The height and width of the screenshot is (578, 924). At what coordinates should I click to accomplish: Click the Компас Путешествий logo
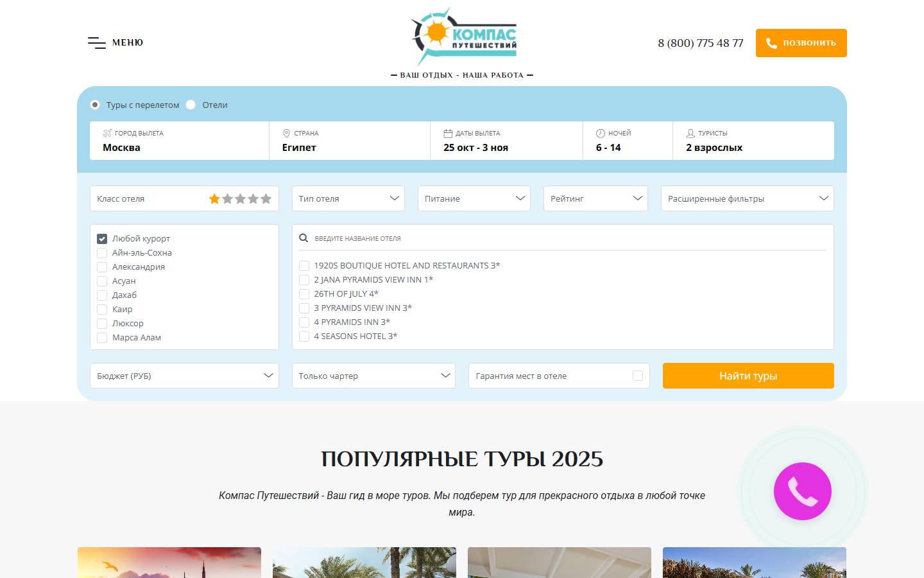(464, 37)
